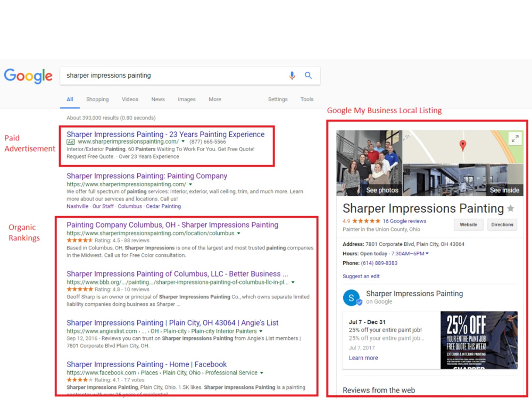Click the red map location pin

[x=462, y=146]
